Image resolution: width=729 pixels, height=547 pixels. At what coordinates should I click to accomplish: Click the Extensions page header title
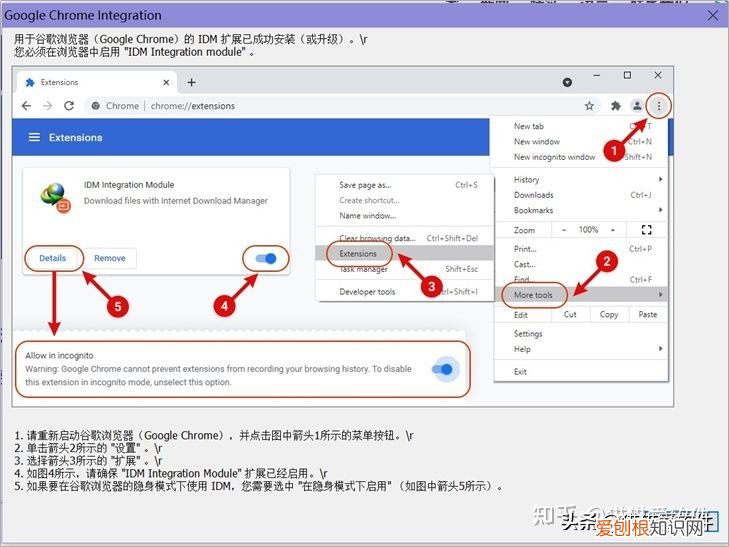[x=75, y=138]
